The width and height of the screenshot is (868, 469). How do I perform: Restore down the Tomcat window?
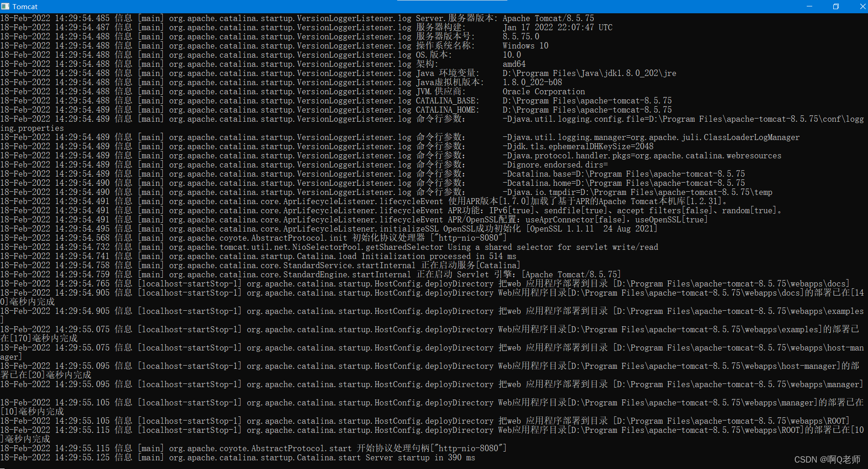pos(836,6)
